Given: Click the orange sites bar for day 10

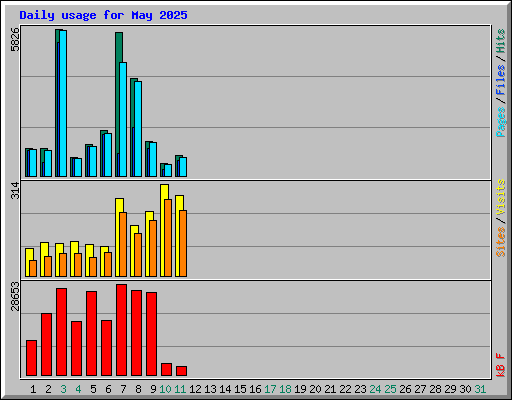Looking at the screenshot, I should 168,238.
